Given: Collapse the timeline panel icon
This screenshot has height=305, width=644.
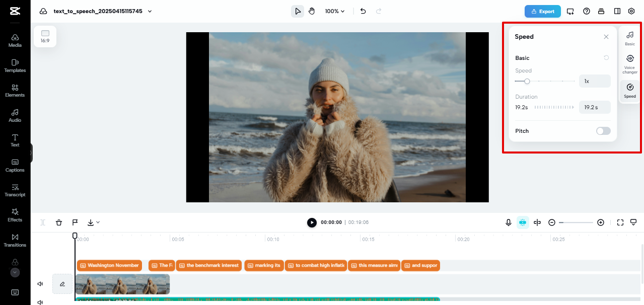Looking at the screenshot, I should pyautogui.click(x=633, y=222).
